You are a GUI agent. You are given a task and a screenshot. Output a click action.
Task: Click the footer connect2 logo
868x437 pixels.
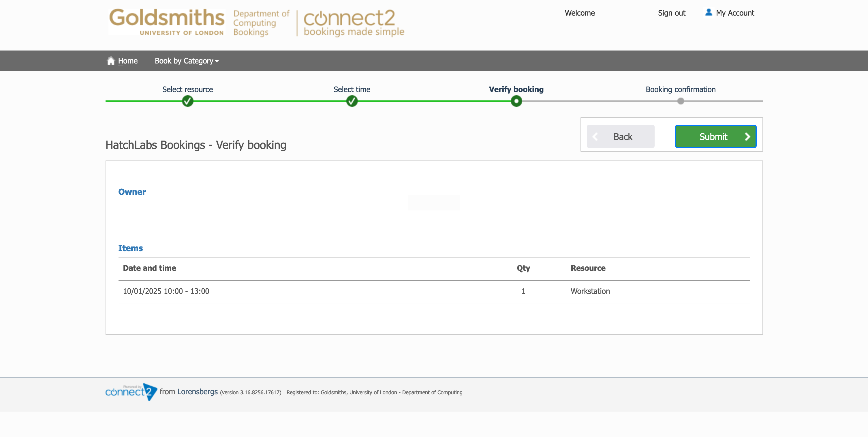click(131, 392)
